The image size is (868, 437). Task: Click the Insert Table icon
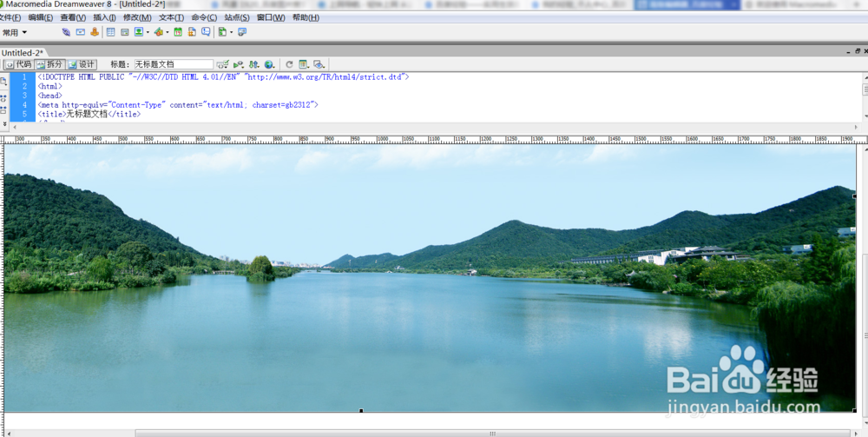[x=111, y=32]
